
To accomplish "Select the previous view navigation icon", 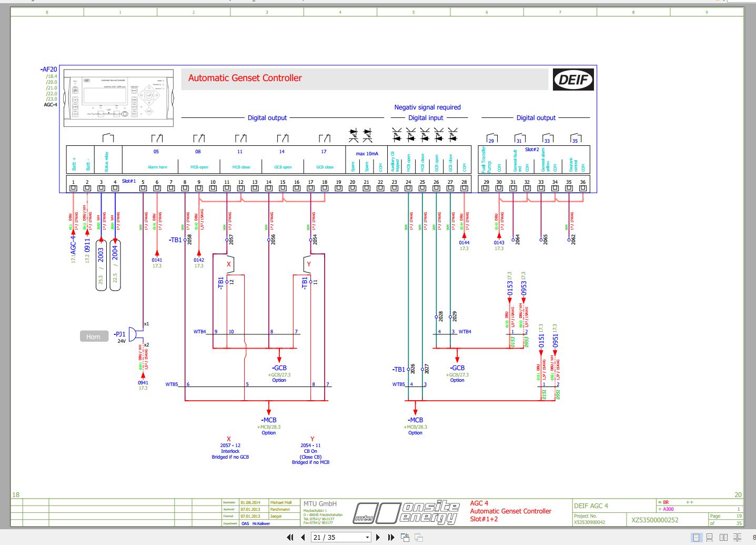I will 406,537.
